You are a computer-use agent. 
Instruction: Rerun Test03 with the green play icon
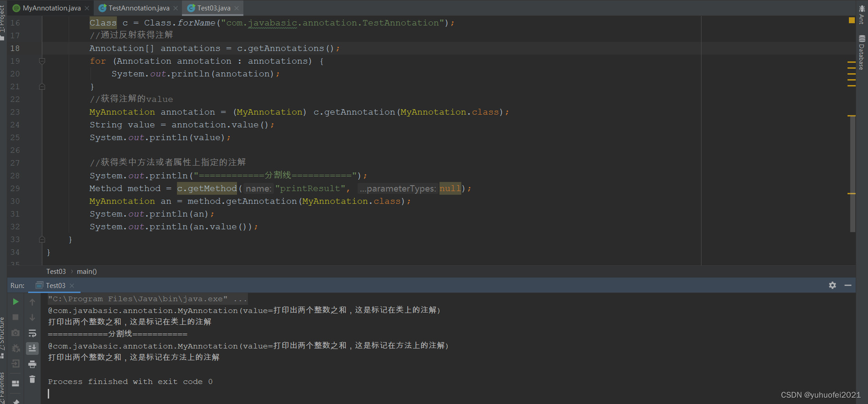tap(15, 302)
